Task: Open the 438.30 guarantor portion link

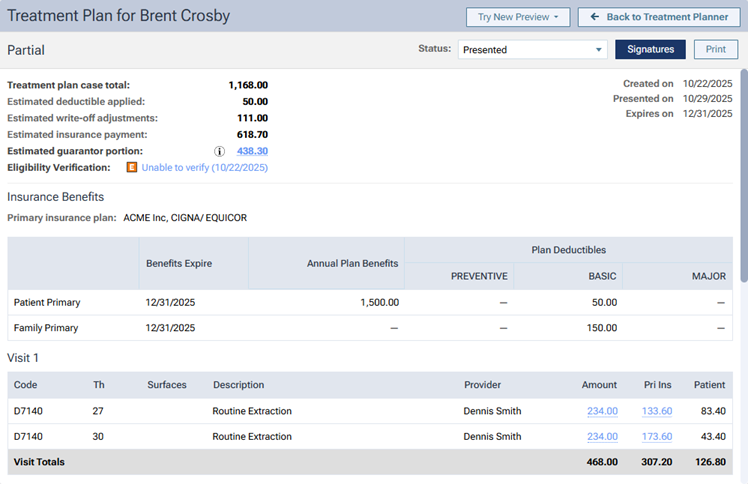Action: click(252, 151)
